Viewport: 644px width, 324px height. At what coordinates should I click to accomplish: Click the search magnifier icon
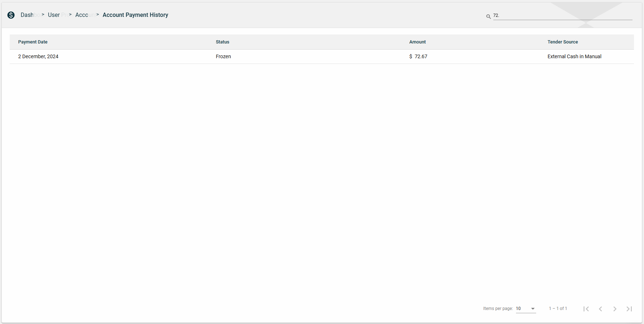click(488, 17)
